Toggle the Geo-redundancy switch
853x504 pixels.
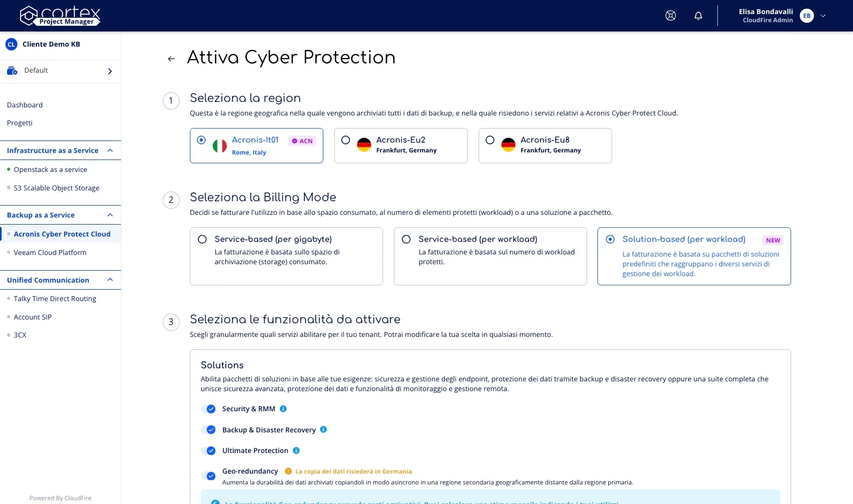click(x=208, y=476)
